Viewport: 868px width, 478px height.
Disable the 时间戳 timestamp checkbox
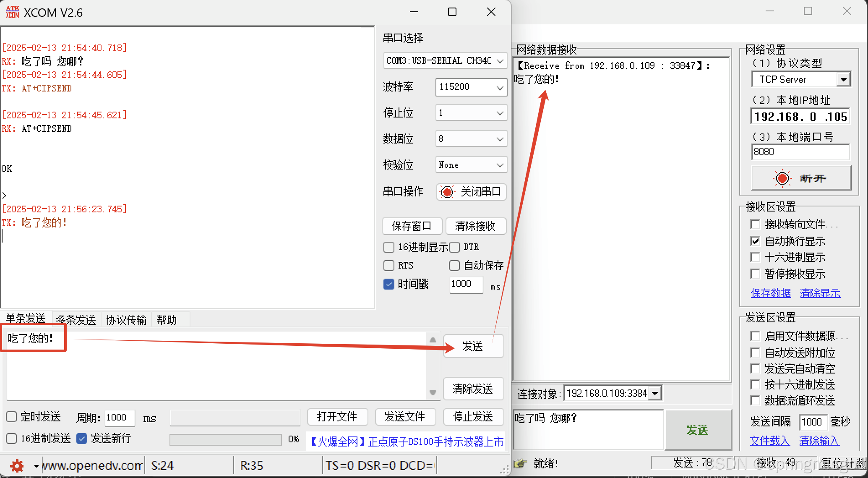(389, 284)
